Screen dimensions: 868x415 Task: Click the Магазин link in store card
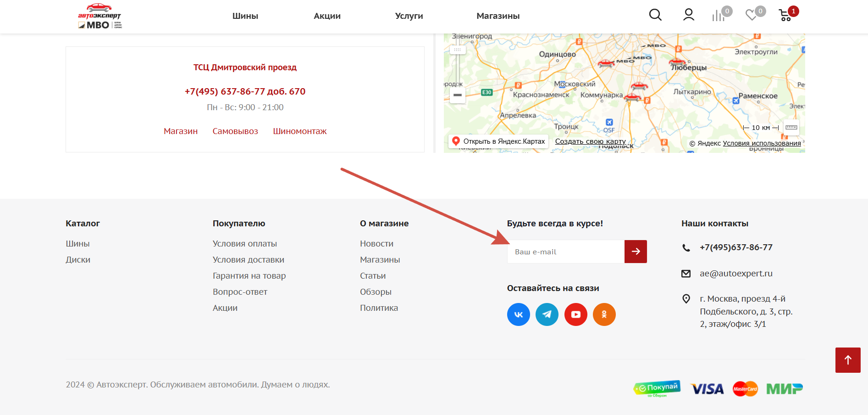point(181,131)
